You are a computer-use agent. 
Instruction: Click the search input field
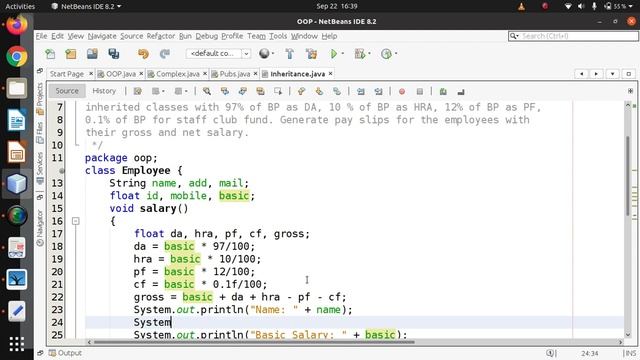point(573,36)
